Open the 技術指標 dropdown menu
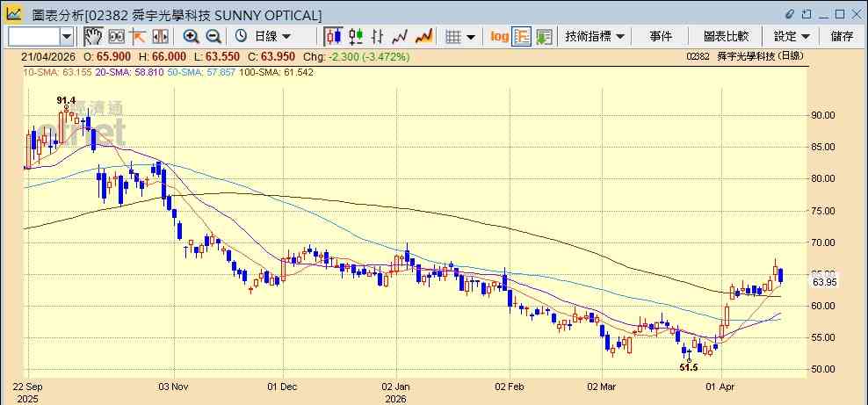Viewport: 868px width, 405px height. coord(595,37)
